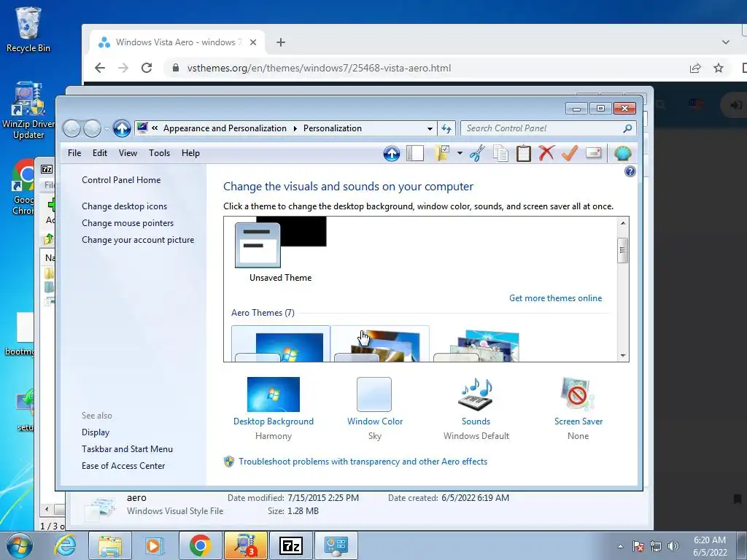Image resolution: width=747 pixels, height=560 pixels.
Task: Open Internet Explorer from taskbar
Action: [x=65, y=545]
